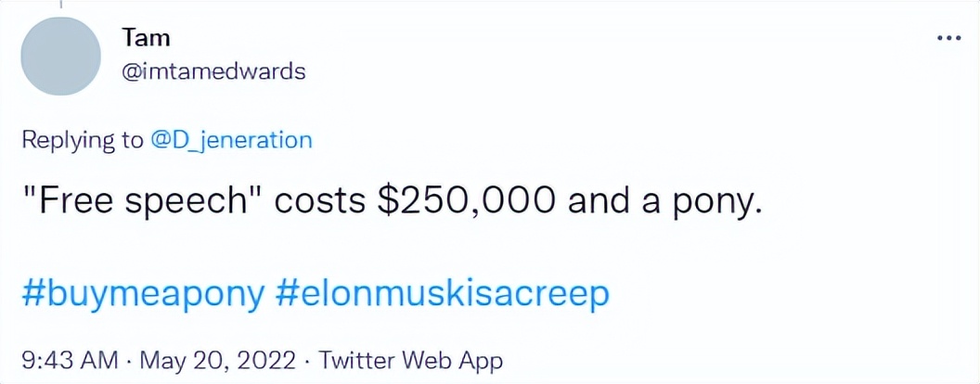Select the Twitter Web App source label

point(409,358)
